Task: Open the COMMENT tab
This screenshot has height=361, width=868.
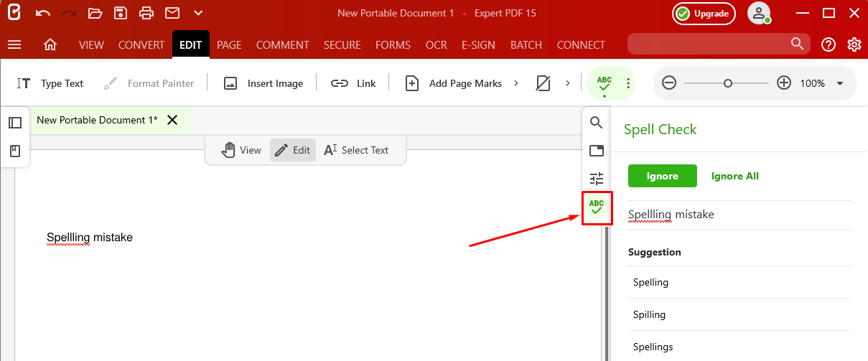Action: click(283, 44)
